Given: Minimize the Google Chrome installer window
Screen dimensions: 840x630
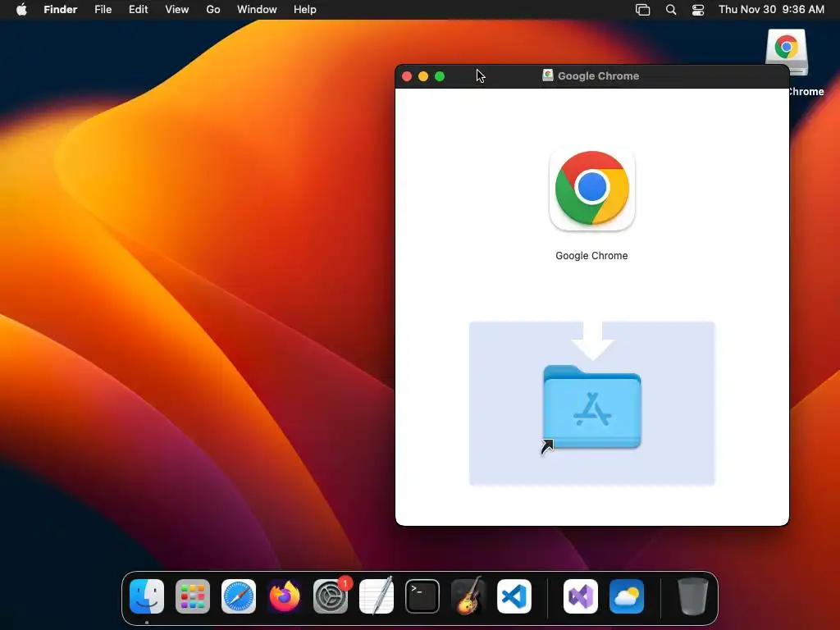Looking at the screenshot, I should tap(423, 76).
